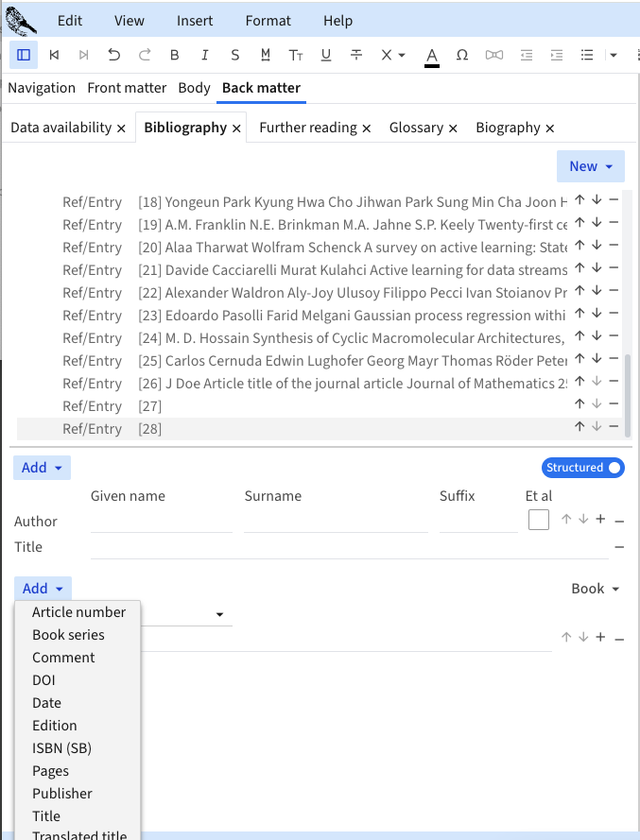Screen dimensions: 640x840
Task: Toggle the sidebar panel icon
Action: point(24,55)
